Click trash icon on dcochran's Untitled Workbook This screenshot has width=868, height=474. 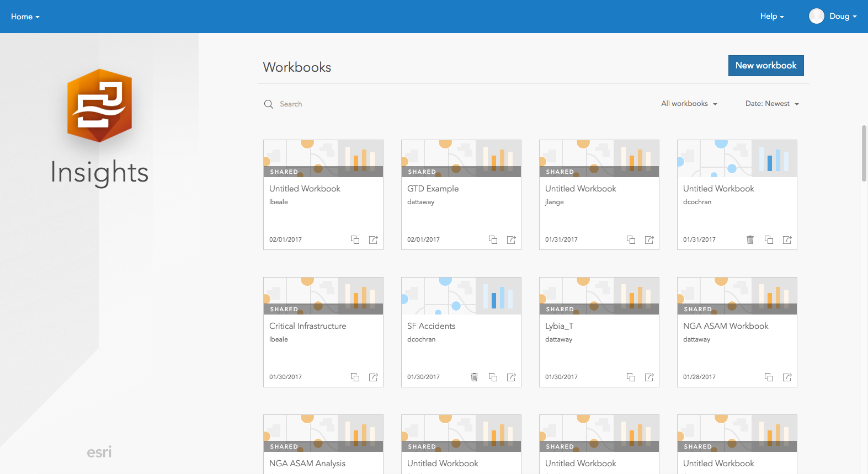[x=750, y=239]
